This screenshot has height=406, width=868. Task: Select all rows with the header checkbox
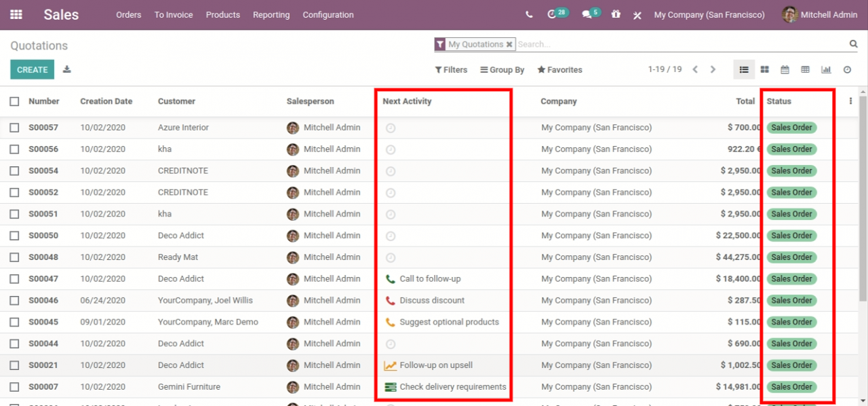[14, 100]
